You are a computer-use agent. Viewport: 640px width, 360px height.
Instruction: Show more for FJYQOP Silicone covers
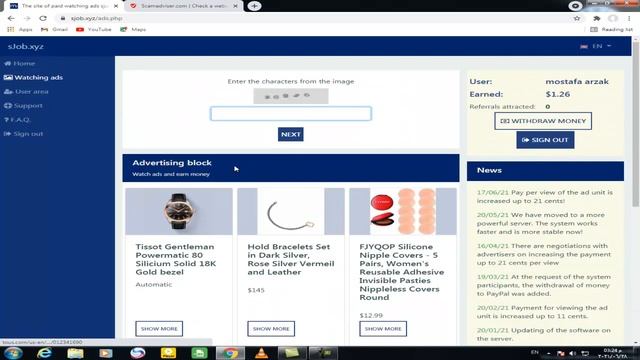click(383, 329)
